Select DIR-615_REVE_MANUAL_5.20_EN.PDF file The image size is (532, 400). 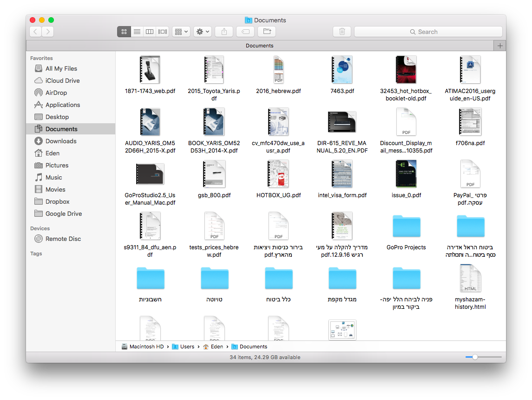click(x=342, y=122)
